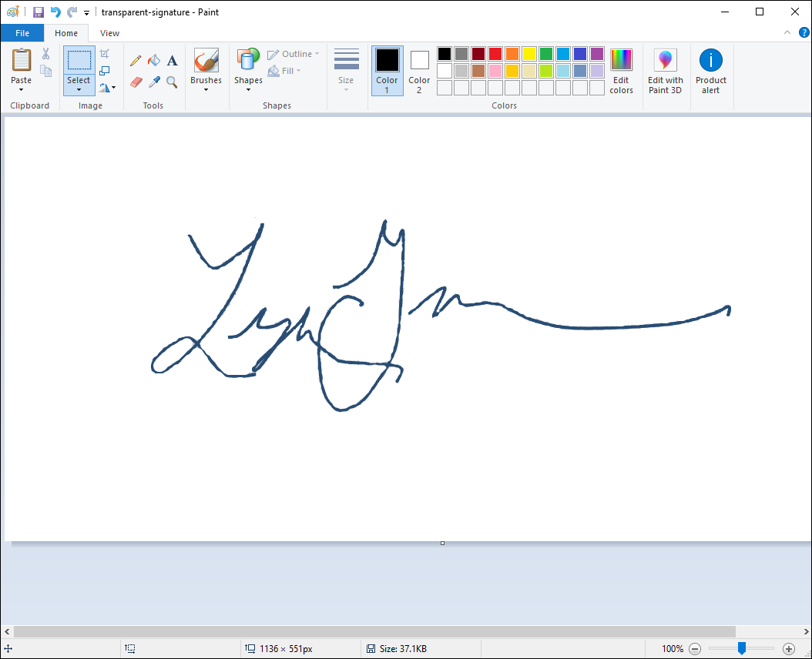
Task: Click the rectangular Select tool
Action: pos(79,61)
